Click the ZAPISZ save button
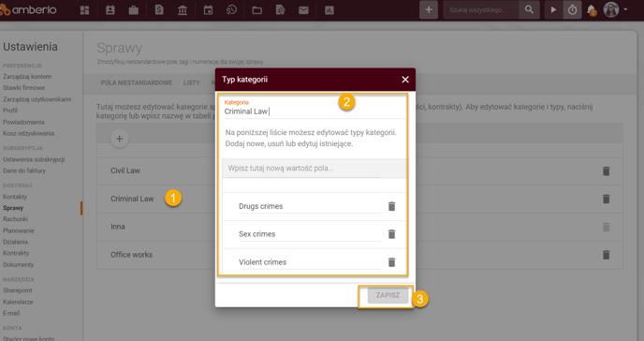This screenshot has width=644, height=341. pos(388,295)
